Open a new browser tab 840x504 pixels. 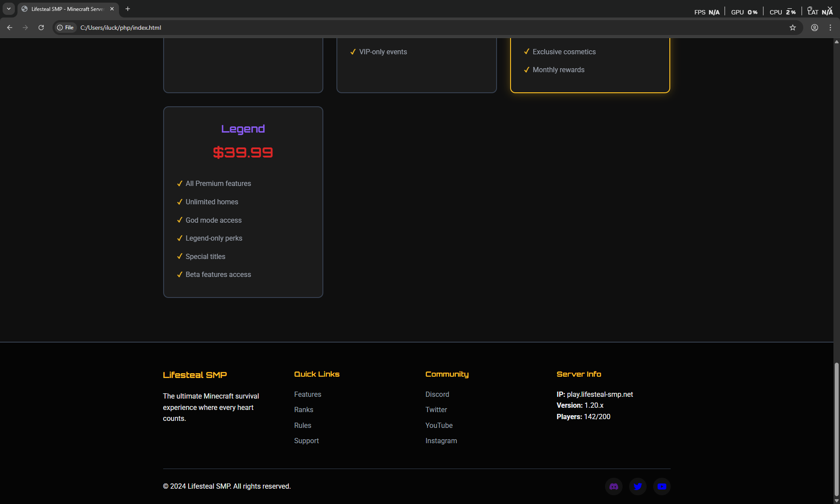click(128, 9)
